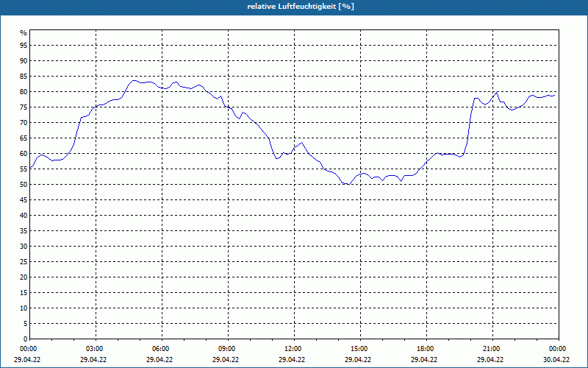This screenshot has width=588, height=368.
Task: Click the y-axis value '90'
Action: [24, 61]
